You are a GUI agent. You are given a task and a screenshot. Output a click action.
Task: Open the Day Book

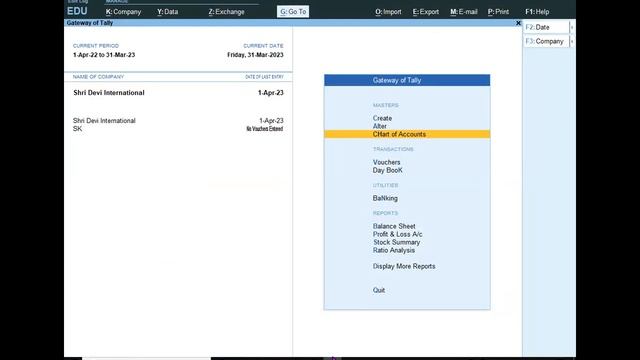[x=387, y=170]
